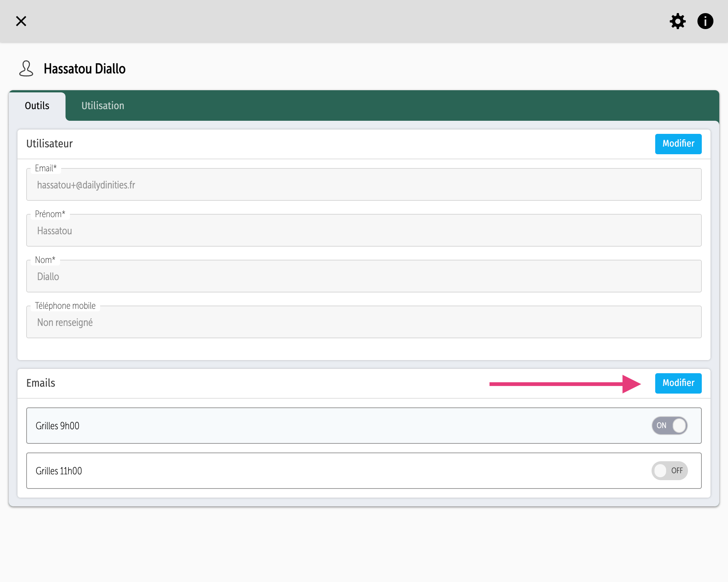Click the pink arrow pointing to Modifier

tap(564, 384)
